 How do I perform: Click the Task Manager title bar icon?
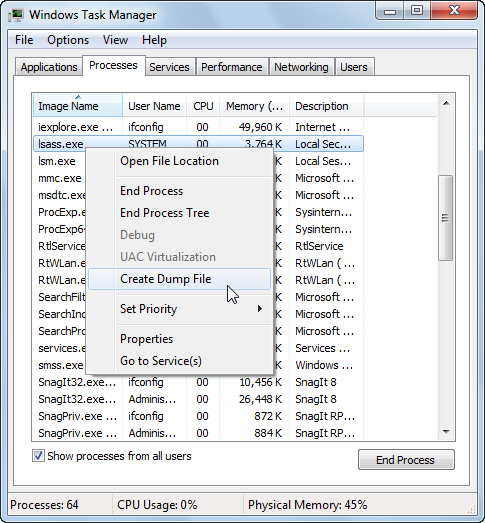(x=16, y=15)
